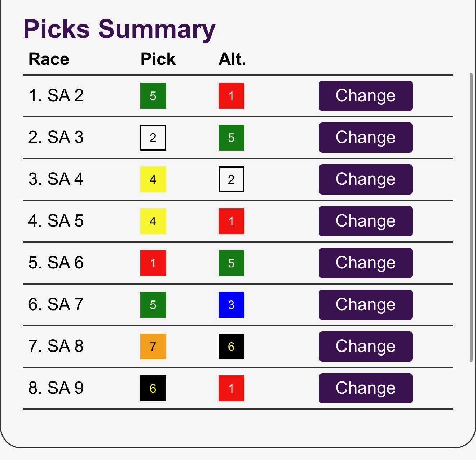Hit Change button for SA 7
The height and width of the screenshot is (460, 476).
pos(365,305)
